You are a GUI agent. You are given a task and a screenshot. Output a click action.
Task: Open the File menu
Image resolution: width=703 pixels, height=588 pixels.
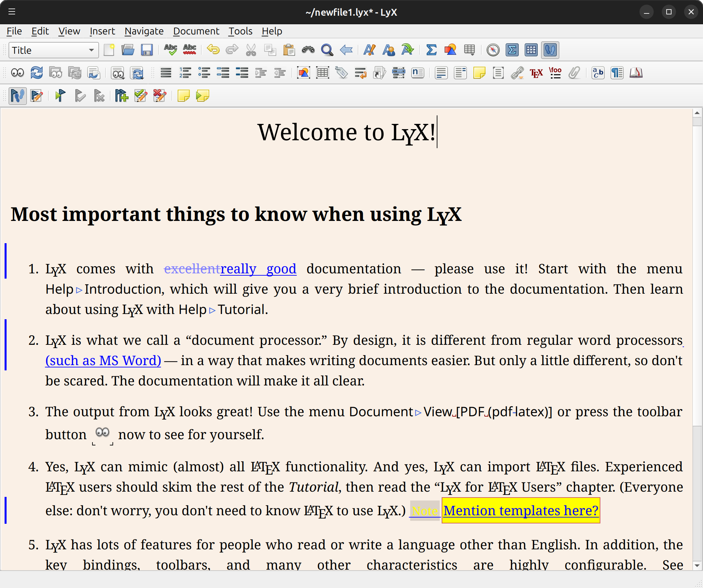point(14,31)
